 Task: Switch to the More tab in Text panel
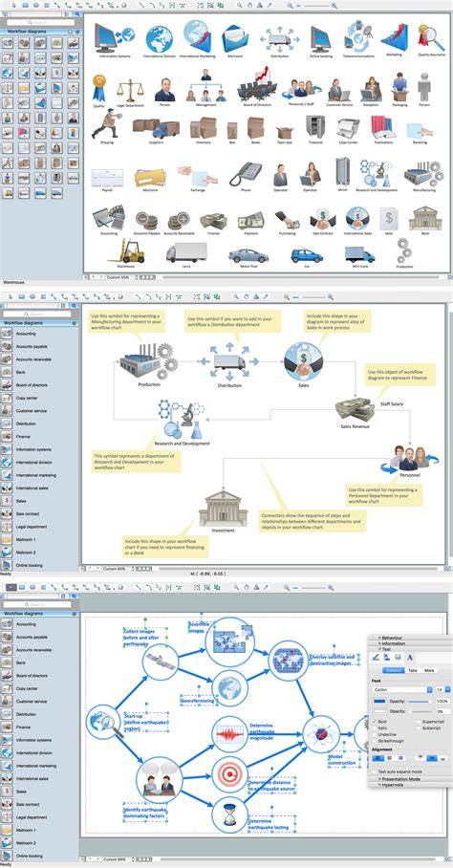tap(429, 670)
